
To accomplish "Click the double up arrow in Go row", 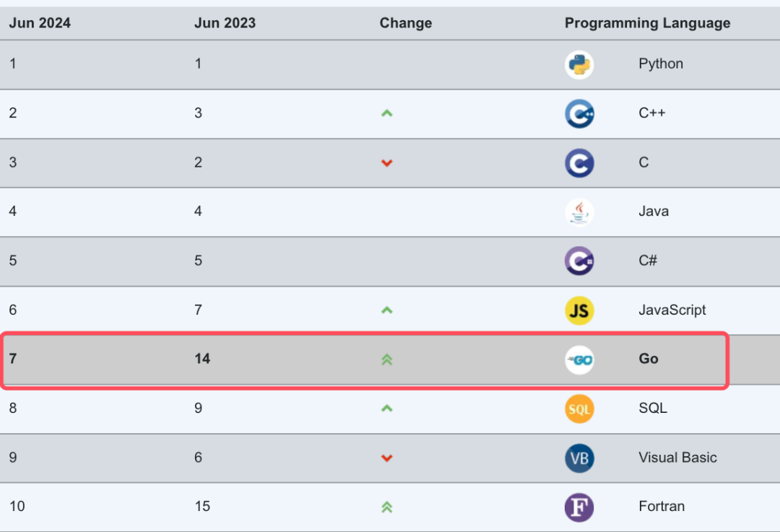I will 386,359.
